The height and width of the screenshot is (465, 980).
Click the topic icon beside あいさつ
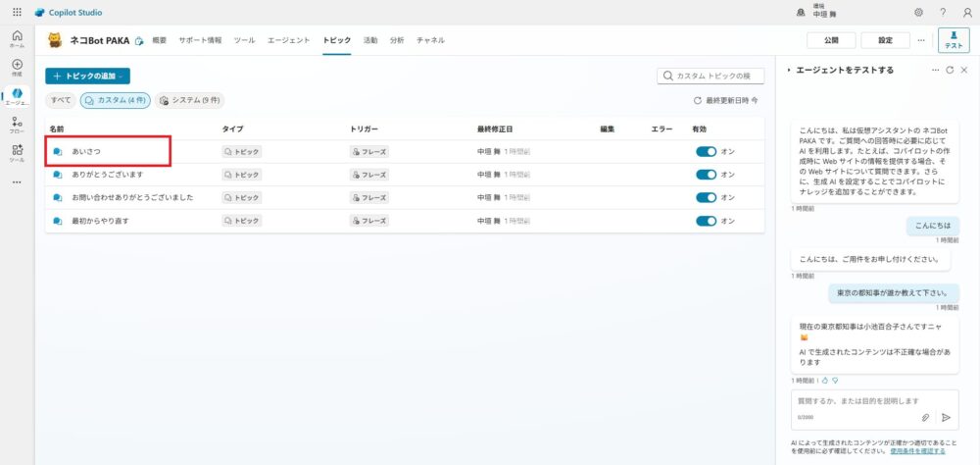[x=58, y=151]
